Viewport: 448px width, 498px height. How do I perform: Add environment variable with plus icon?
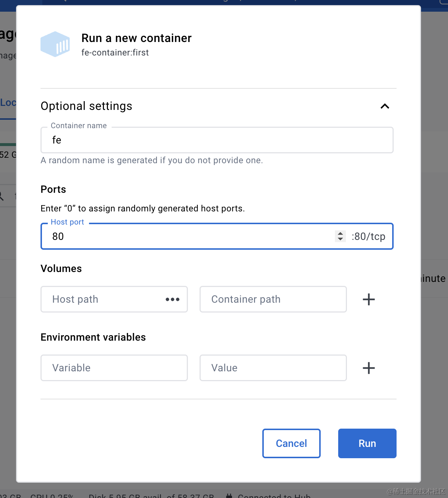pos(368,368)
